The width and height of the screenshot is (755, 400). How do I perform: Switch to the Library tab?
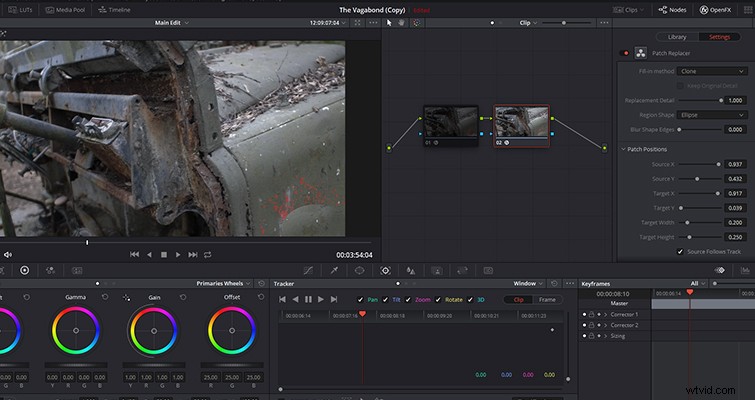(677, 37)
